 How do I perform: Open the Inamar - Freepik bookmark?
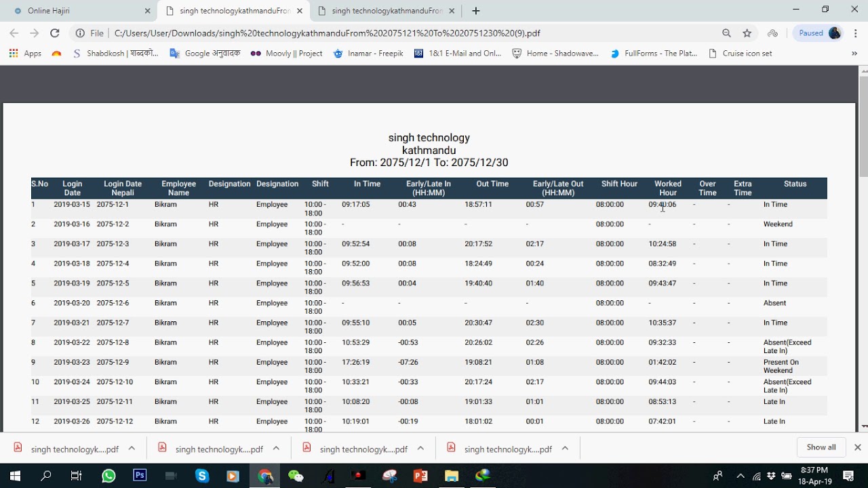click(368, 54)
